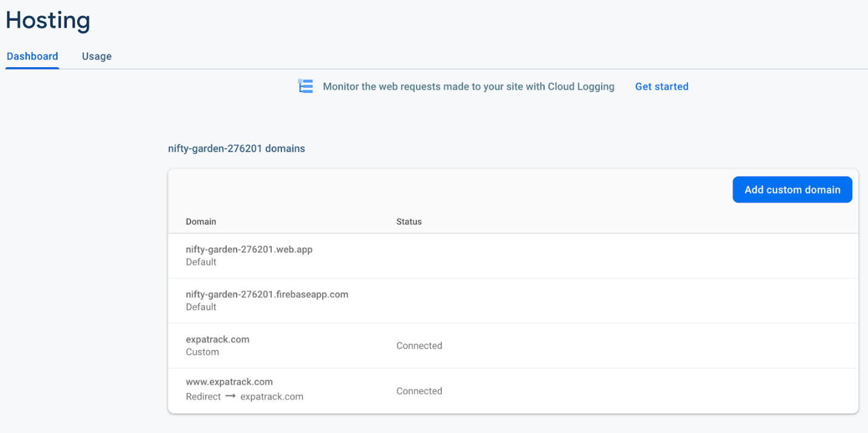Click Add custom domain button

pos(792,190)
